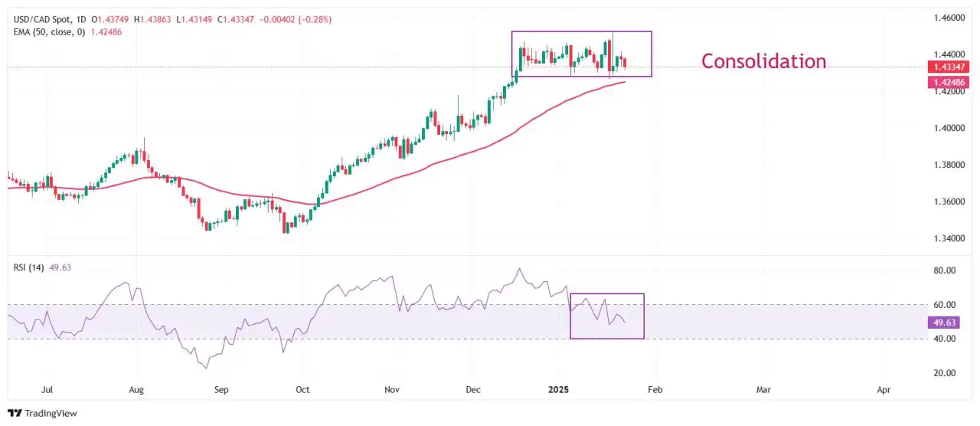Click the Mar date axis label
The image size is (980, 426).
click(763, 390)
